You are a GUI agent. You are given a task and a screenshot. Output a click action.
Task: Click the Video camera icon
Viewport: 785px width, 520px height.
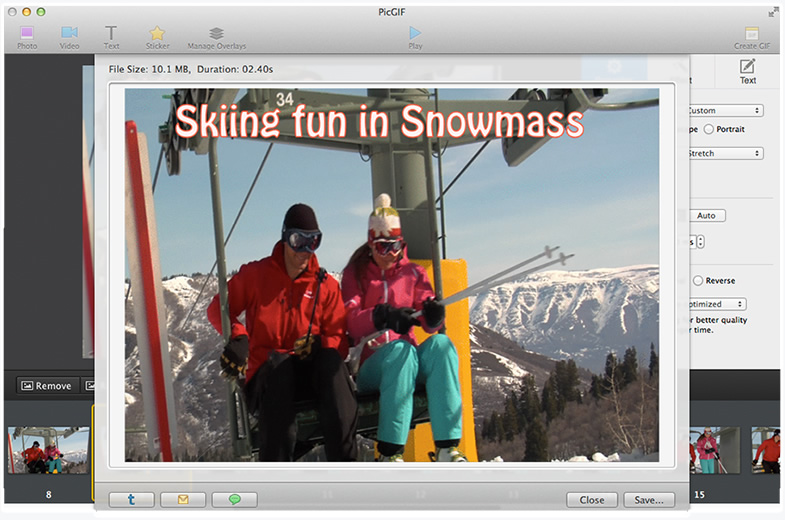[69, 36]
